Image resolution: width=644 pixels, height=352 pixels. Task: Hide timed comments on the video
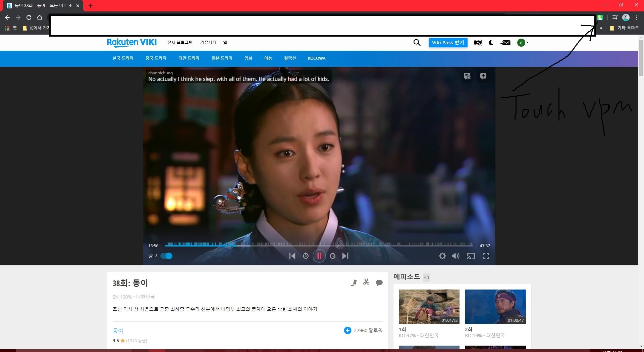[x=467, y=76]
